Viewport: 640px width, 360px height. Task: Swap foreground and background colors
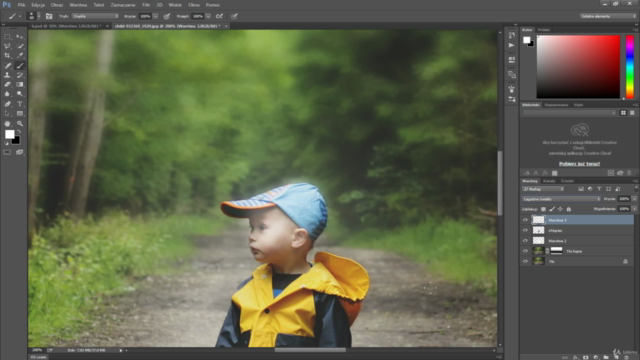(18, 131)
